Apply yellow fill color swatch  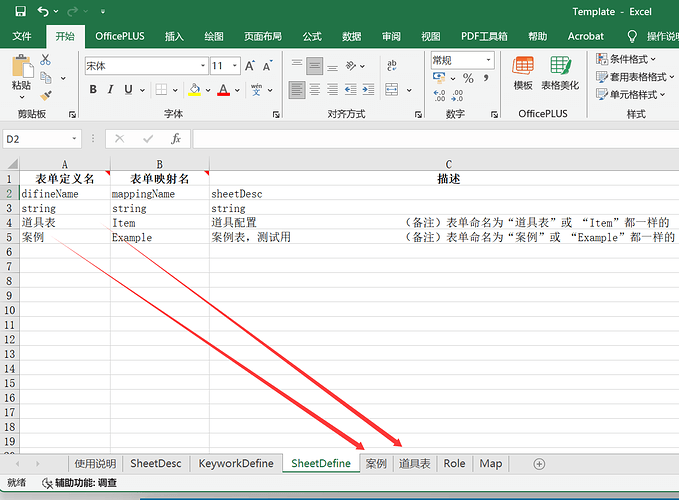click(x=194, y=90)
